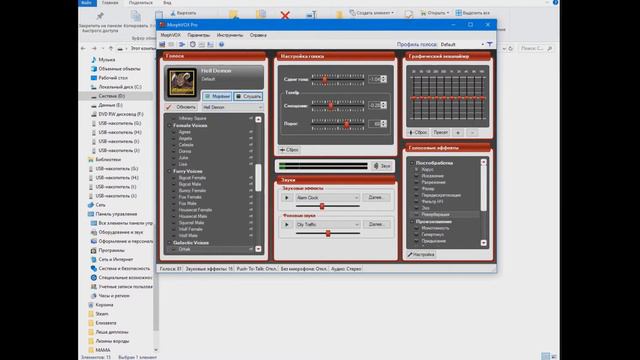This screenshot has height=360, width=640.
Task: Play the Alarm Clock sound effect
Action: pyautogui.click(x=287, y=198)
